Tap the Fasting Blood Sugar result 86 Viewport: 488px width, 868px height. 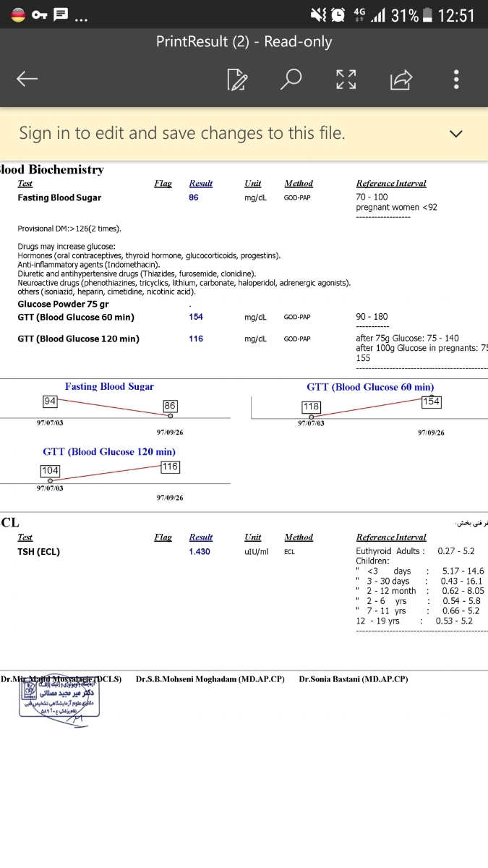point(194,197)
